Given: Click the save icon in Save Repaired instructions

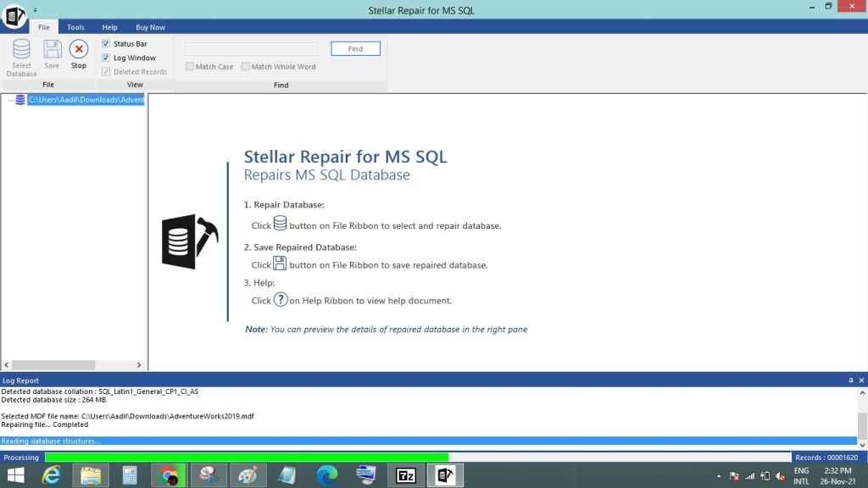Looking at the screenshot, I should coord(280,263).
